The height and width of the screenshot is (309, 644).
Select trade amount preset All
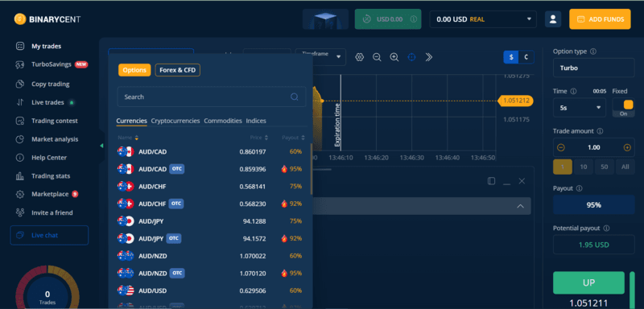[625, 167]
